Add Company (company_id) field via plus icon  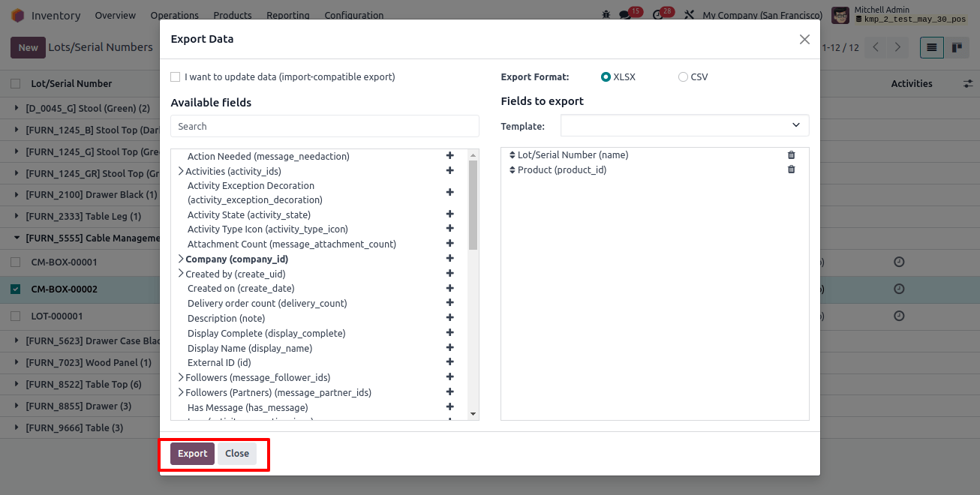click(450, 259)
